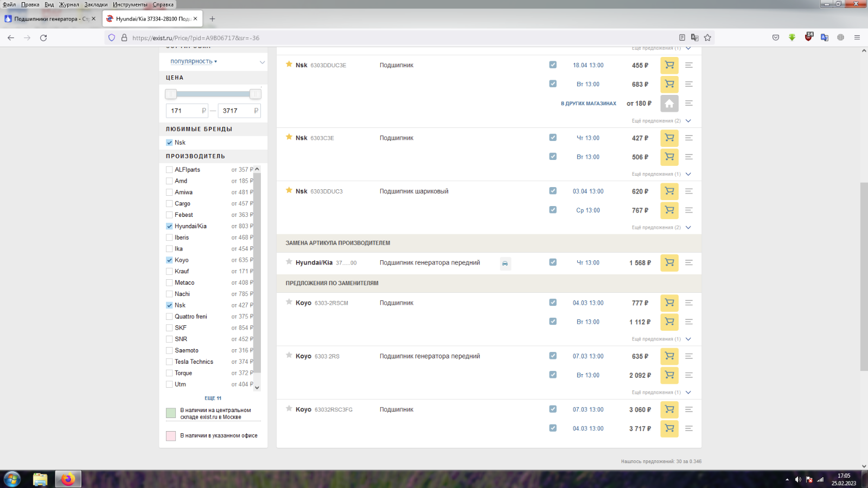Expand 2 more offers for Nsk 6303DDUC3E
This screenshot has width=868, height=488.
(661, 121)
